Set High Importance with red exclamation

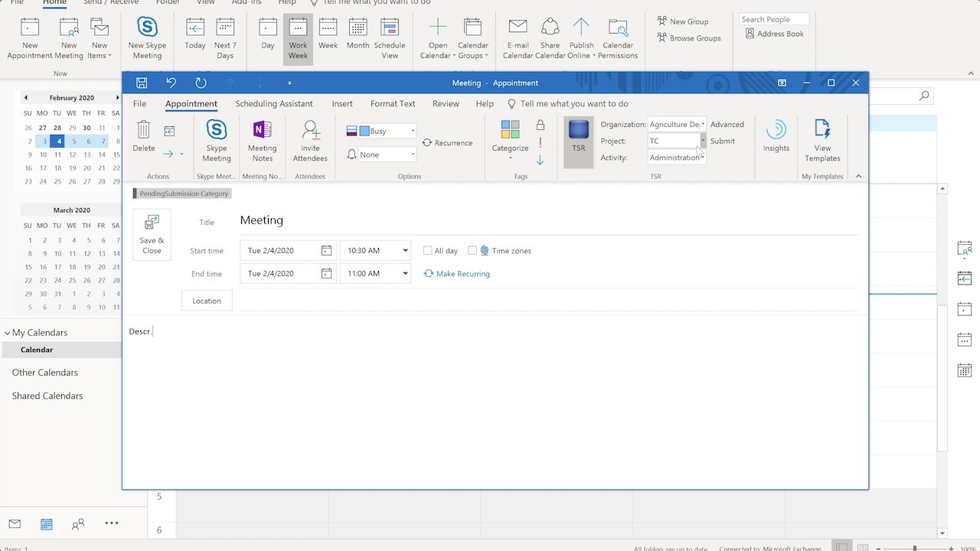(540, 142)
